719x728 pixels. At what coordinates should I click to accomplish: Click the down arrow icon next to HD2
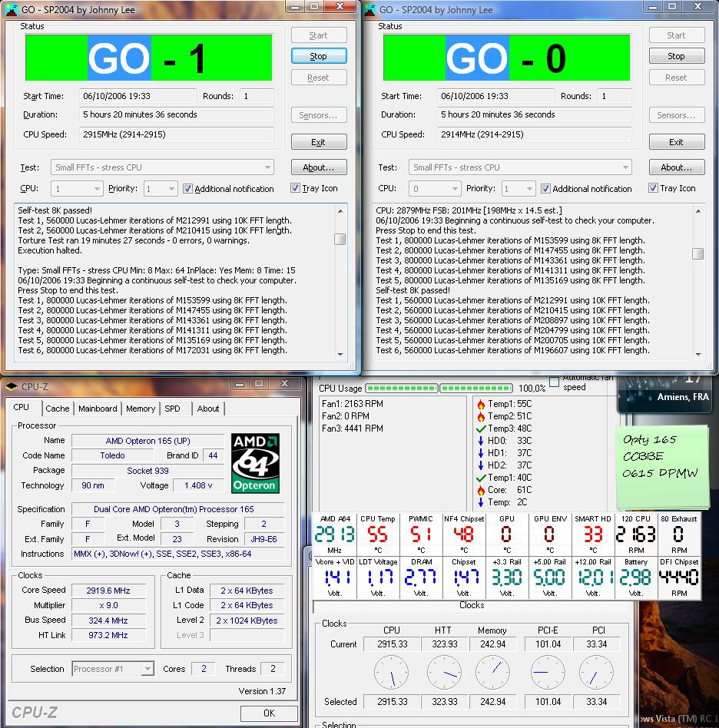tap(481, 465)
